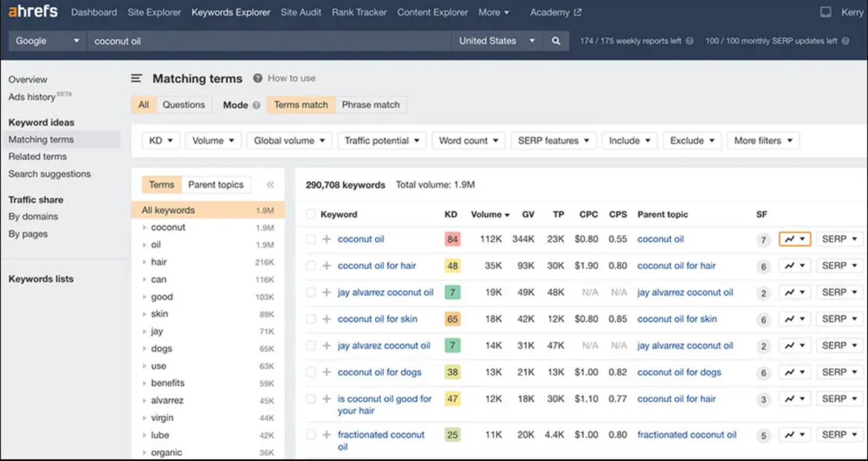Toggle the hamburger menu beside Matching terms
Image resolution: width=868 pixels, height=461 pixels.
(137, 79)
